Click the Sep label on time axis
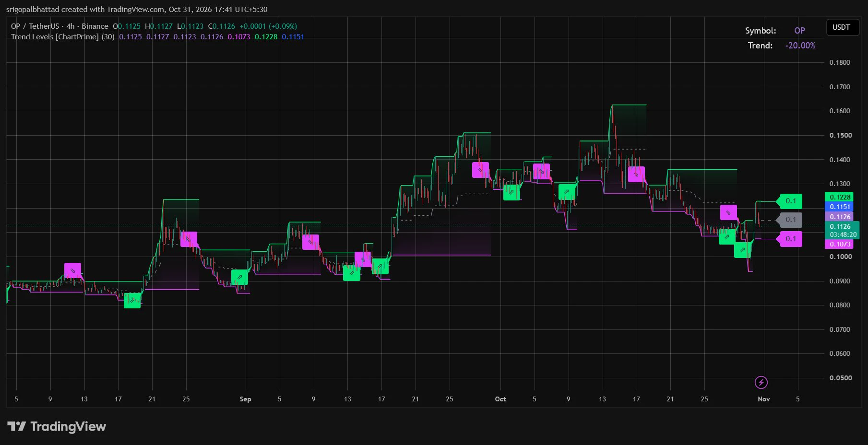 (x=245, y=399)
